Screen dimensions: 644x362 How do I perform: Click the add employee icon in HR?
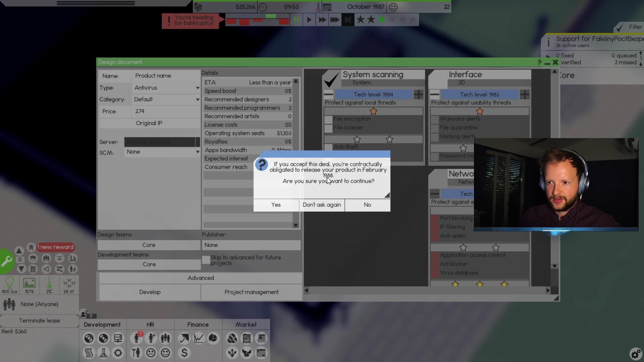[x=151, y=338]
